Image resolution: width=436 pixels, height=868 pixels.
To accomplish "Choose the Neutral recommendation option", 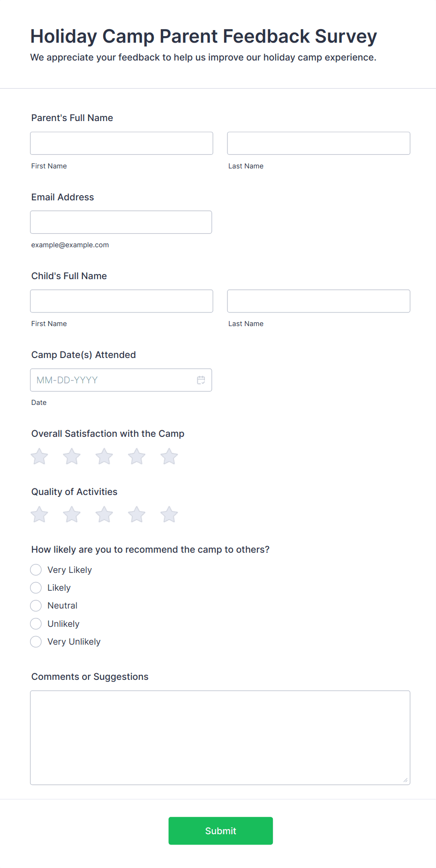I will click(x=36, y=606).
